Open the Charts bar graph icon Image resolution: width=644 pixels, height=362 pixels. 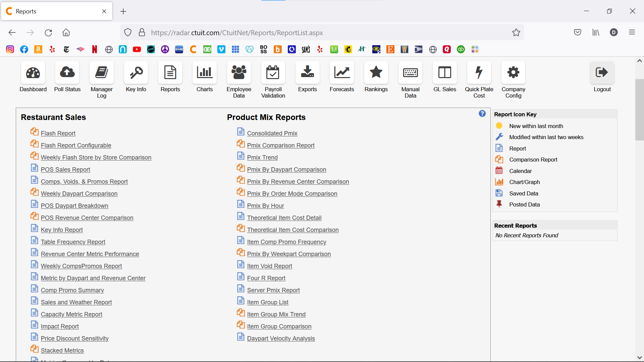coord(204,72)
